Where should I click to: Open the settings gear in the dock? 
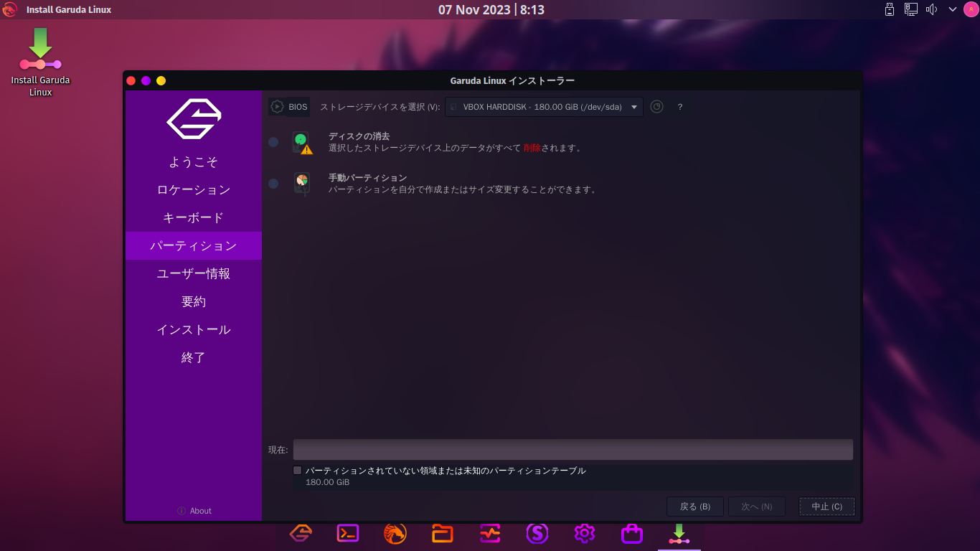pos(585,533)
